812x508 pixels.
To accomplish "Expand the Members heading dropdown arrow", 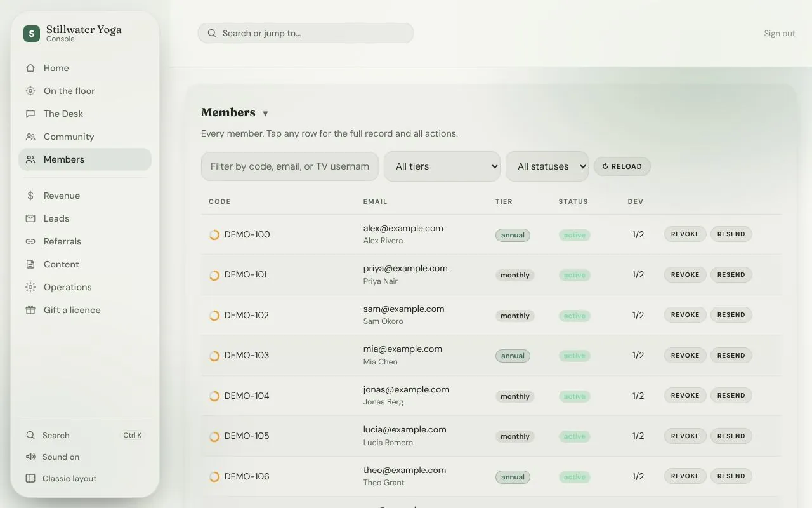I will [265, 114].
